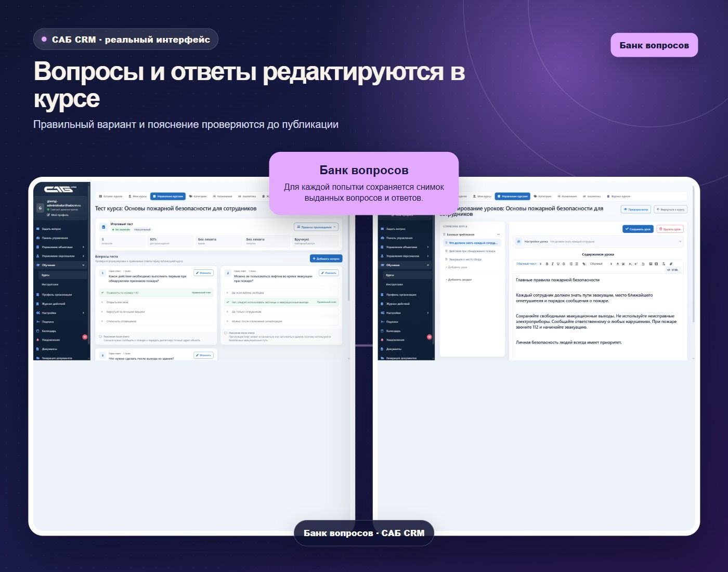Click the Предпросмотр button
728x572 pixels.
pyautogui.click(x=636, y=210)
